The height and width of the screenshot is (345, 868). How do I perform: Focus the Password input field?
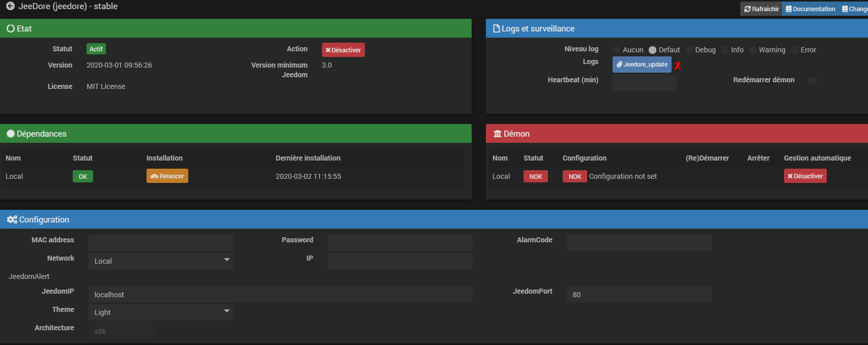(400, 242)
